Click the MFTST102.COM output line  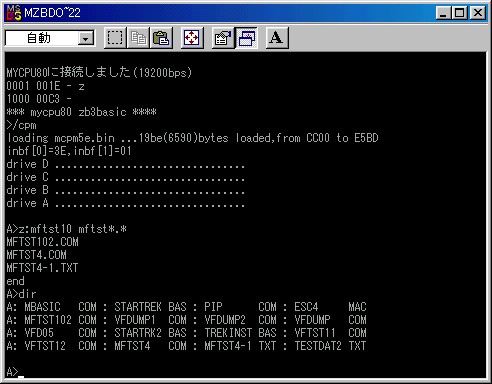coord(42,242)
